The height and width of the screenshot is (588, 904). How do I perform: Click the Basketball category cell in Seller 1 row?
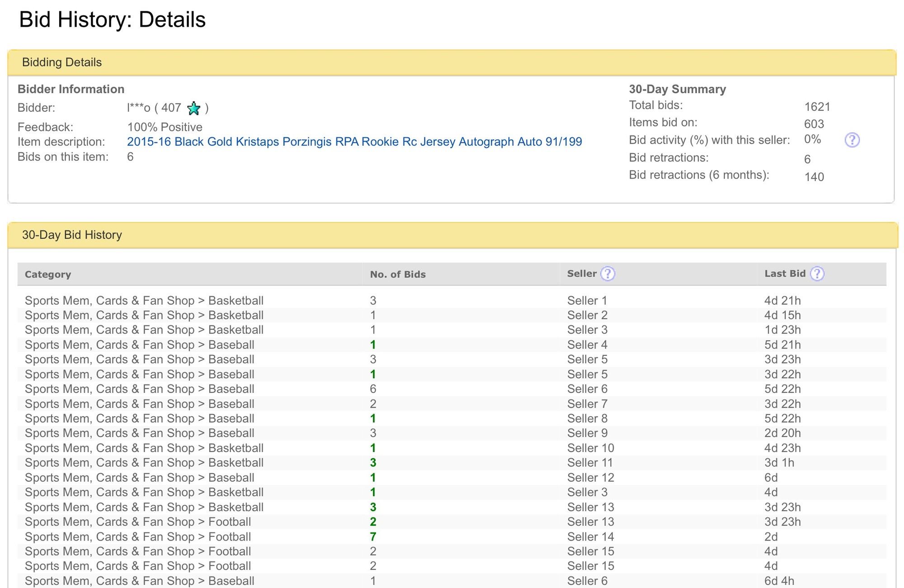coord(144,301)
